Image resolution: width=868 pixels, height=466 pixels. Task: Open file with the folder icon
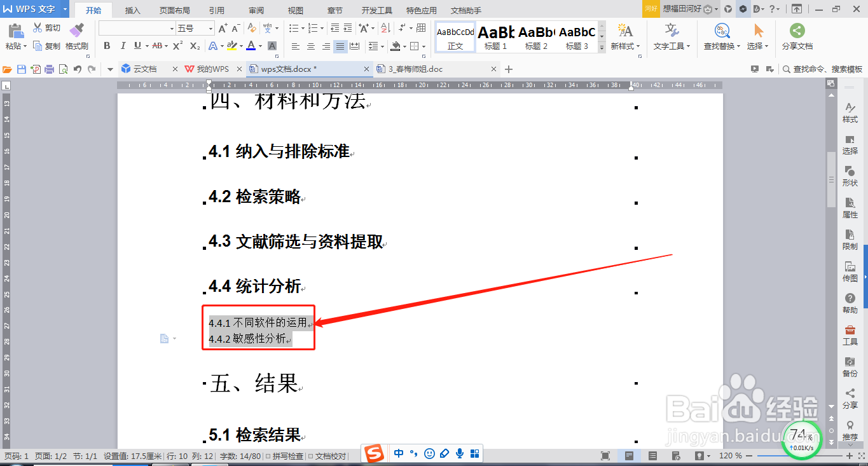[x=8, y=69]
